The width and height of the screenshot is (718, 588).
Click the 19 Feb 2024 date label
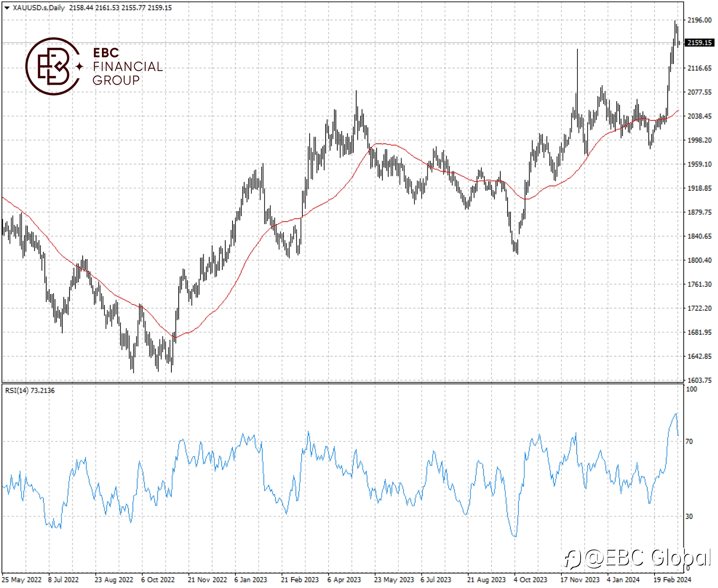[672, 580]
